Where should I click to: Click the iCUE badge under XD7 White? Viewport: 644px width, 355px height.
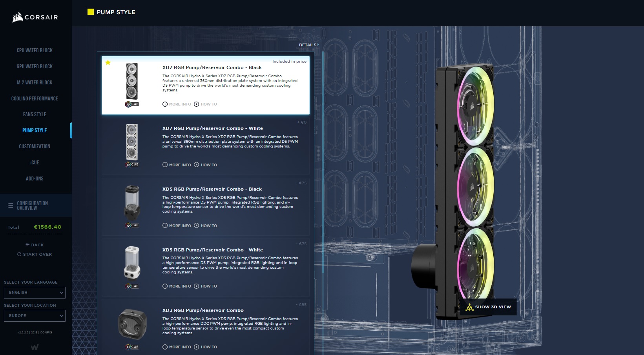pyautogui.click(x=132, y=165)
